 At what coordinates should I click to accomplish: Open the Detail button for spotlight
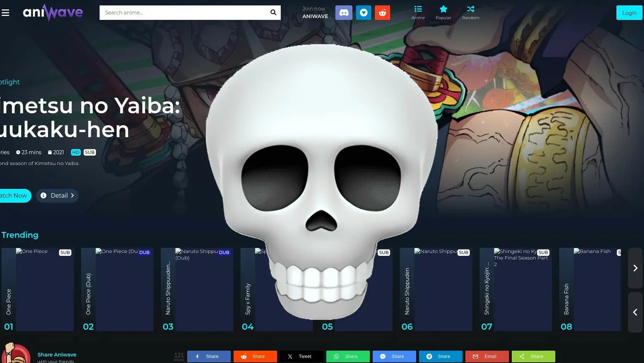[x=57, y=196]
